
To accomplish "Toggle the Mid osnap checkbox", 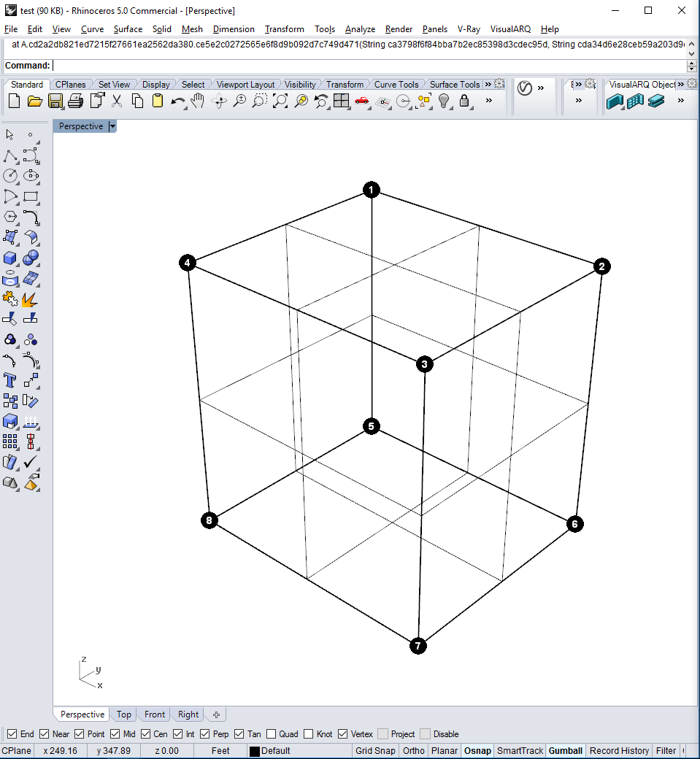I will [115, 734].
